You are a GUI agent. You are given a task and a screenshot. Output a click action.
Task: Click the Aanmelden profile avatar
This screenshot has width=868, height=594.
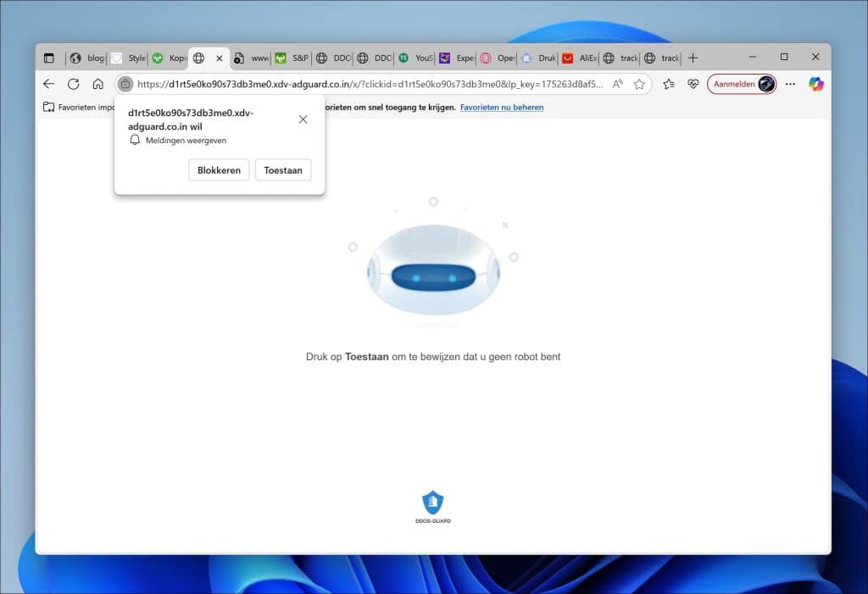click(x=765, y=84)
